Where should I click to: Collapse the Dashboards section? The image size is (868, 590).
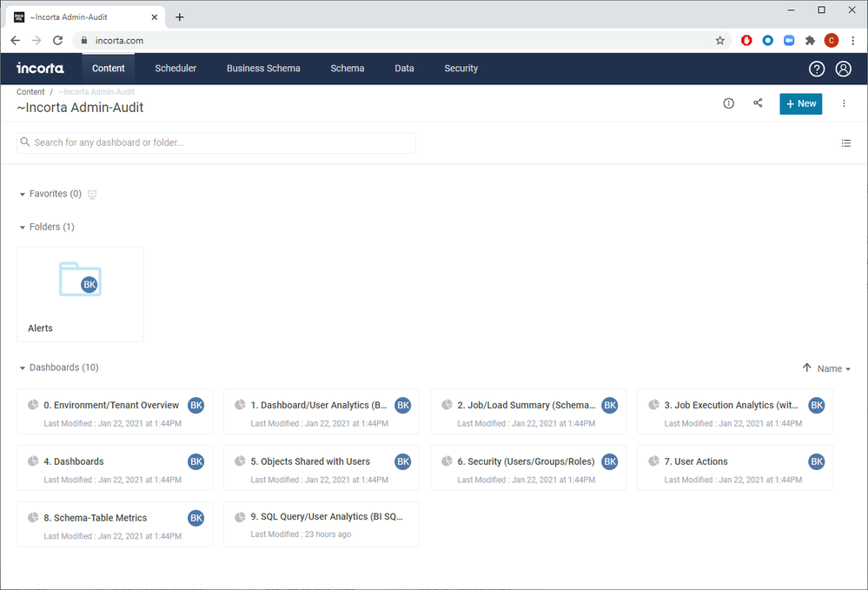tap(23, 368)
